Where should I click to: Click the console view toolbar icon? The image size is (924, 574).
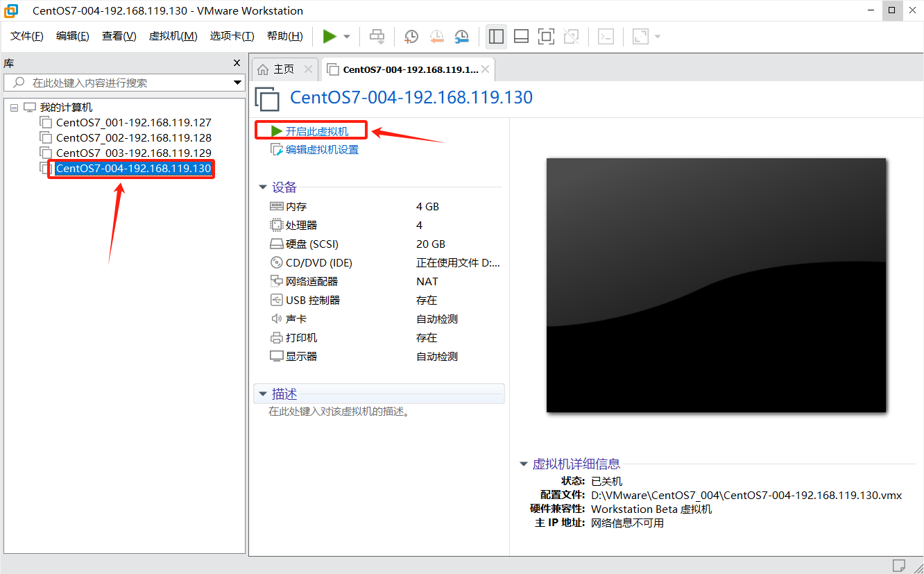pyautogui.click(x=606, y=37)
